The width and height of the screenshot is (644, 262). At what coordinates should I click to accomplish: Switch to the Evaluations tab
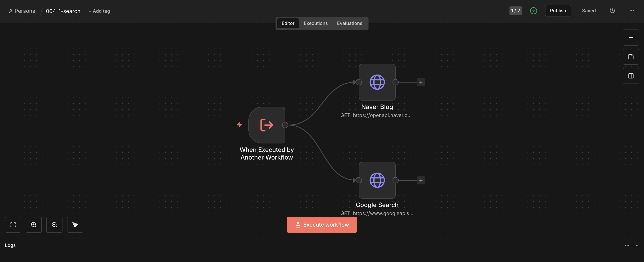click(x=349, y=23)
